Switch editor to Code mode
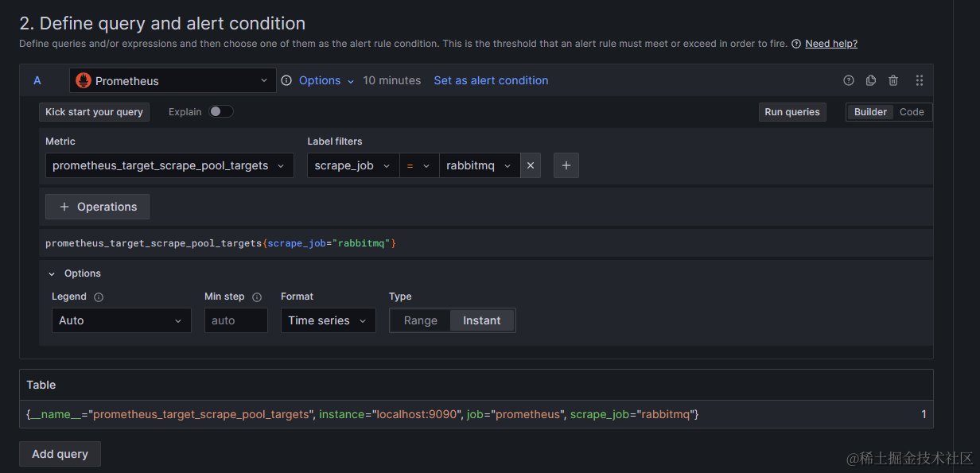The width and height of the screenshot is (980, 473). [912, 112]
